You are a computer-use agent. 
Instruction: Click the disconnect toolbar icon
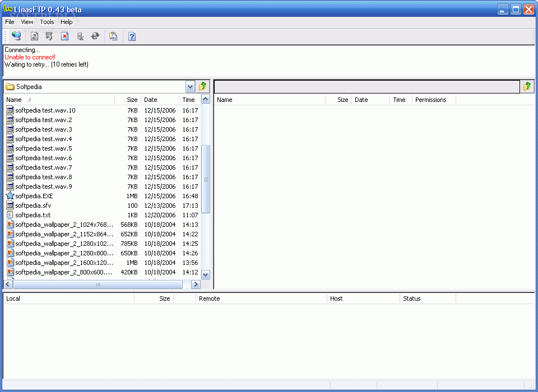[80, 36]
